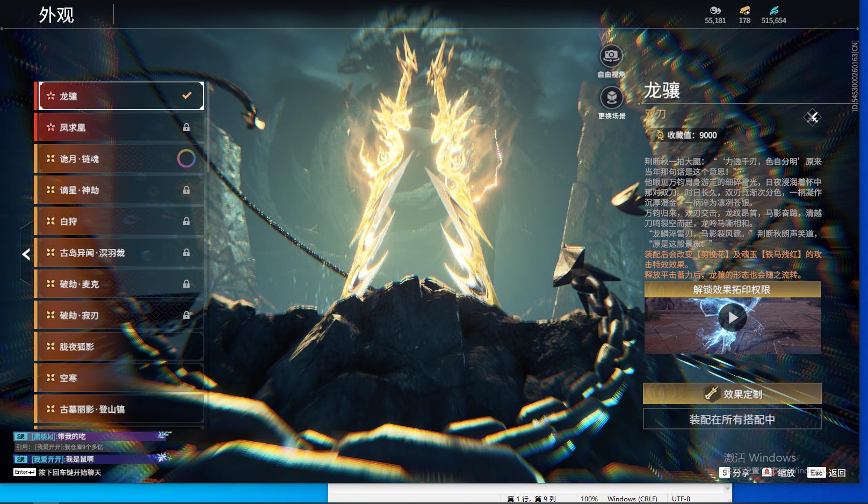Click the coin icon beside 收藏值
868x504 pixels.
tap(659, 135)
